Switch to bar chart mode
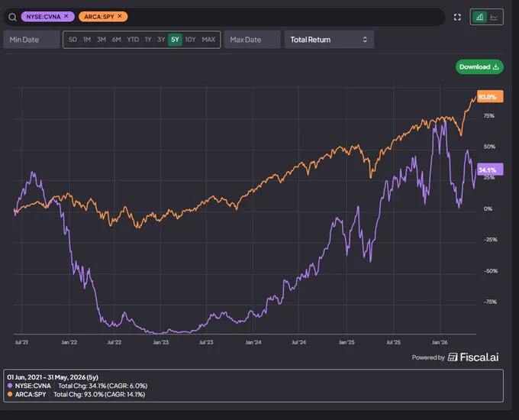Screen dimensions: 519x420 [479, 17]
